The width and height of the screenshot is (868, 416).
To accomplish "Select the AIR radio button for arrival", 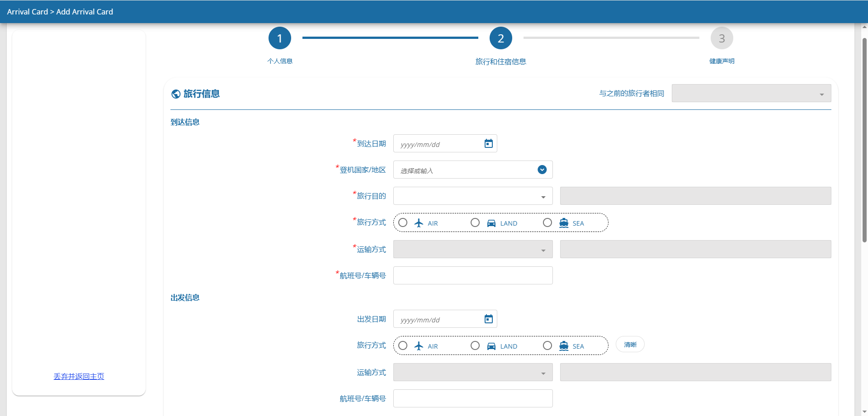I will pyautogui.click(x=403, y=222).
